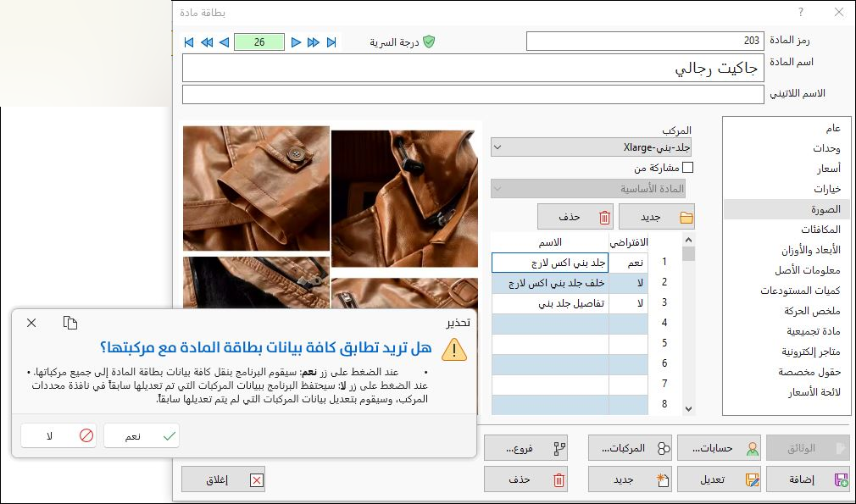Jump back several records with double-left arrow

[x=206, y=42]
